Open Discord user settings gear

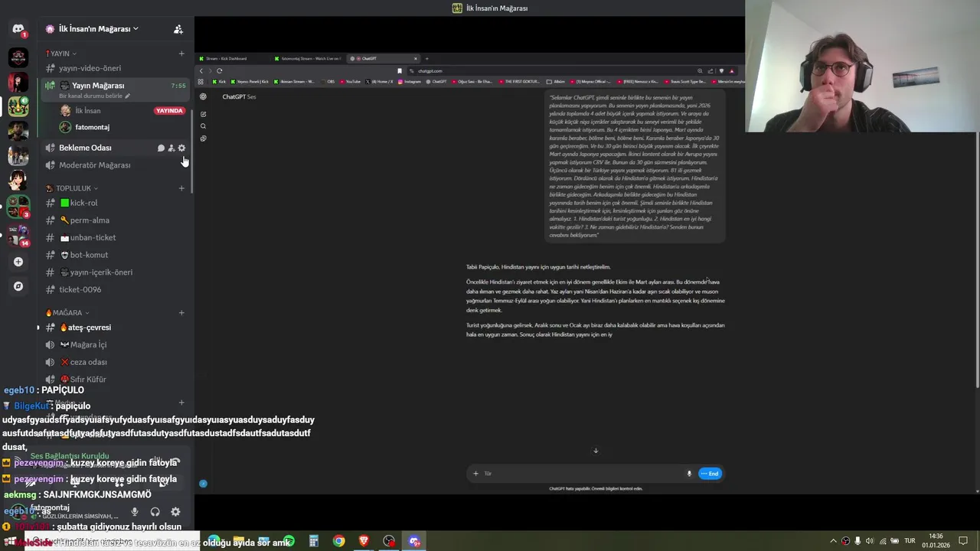175,512
